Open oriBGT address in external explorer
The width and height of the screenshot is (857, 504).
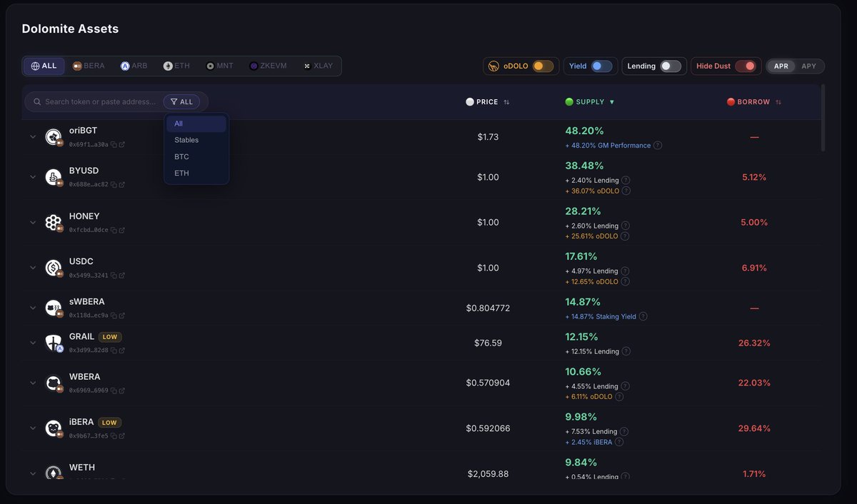(x=122, y=144)
